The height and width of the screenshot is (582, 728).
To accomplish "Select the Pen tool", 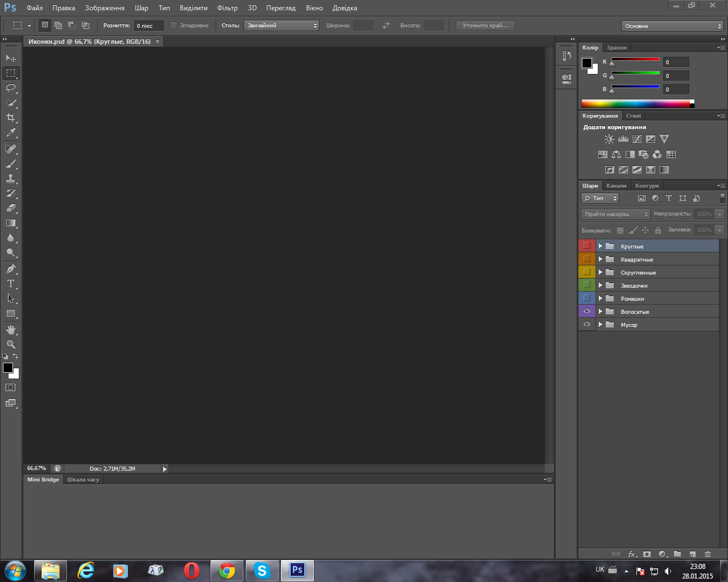I will click(x=11, y=269).
